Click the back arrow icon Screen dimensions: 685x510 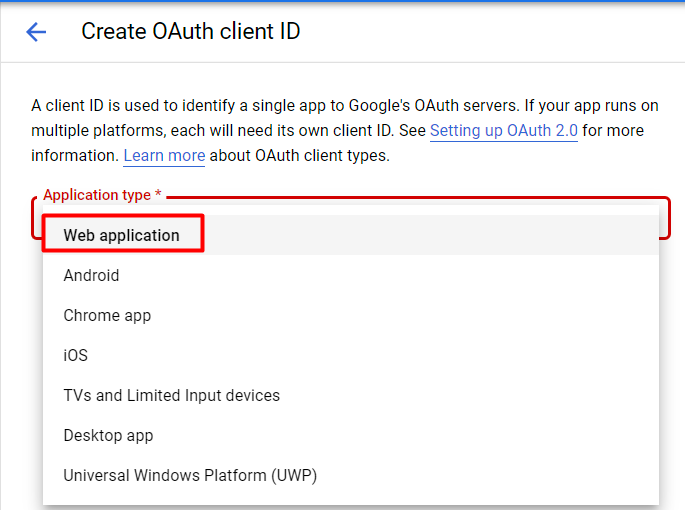tap(36, 32)
